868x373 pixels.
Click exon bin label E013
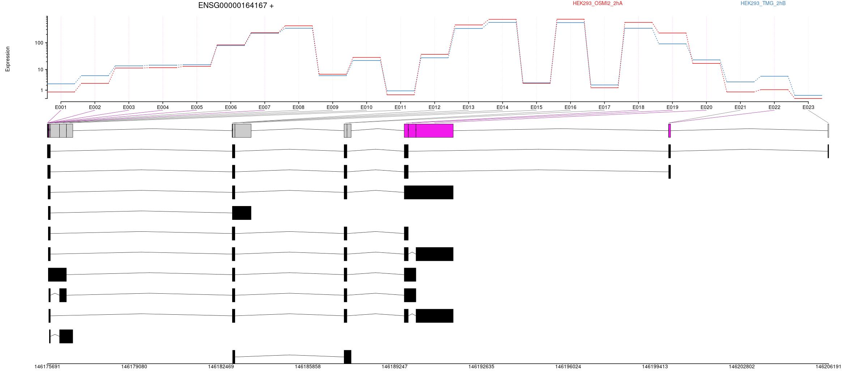click(x=468, y=107)
